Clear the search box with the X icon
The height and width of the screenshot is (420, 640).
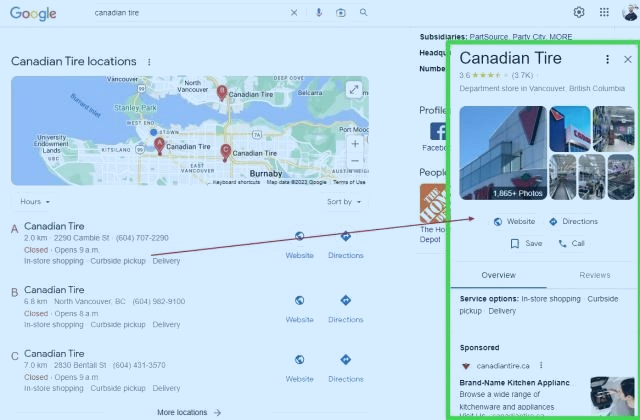tap(294, 13)
